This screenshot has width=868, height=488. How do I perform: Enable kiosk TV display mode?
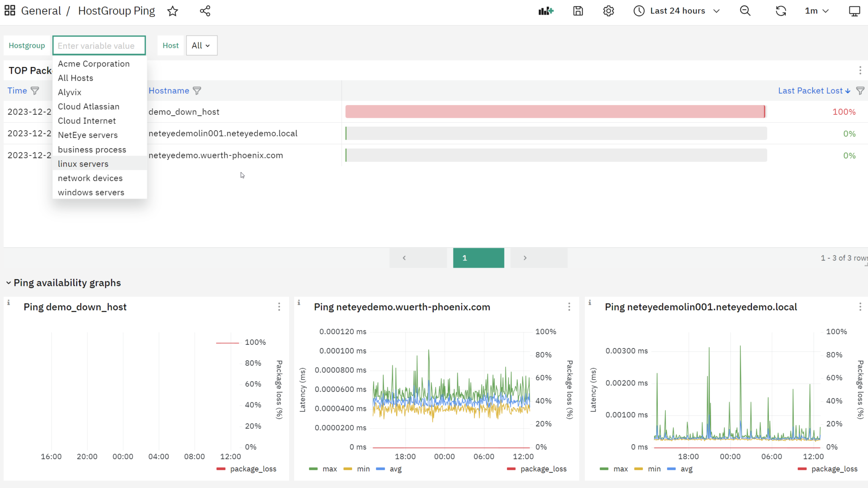coord(854,11)
